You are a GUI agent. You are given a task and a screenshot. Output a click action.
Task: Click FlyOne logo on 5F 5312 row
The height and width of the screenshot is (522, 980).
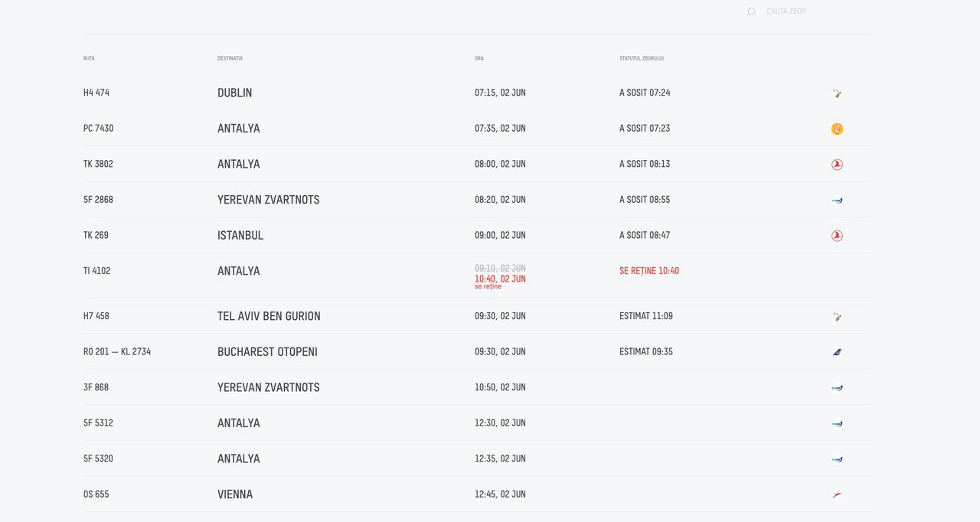coord(837,423)
